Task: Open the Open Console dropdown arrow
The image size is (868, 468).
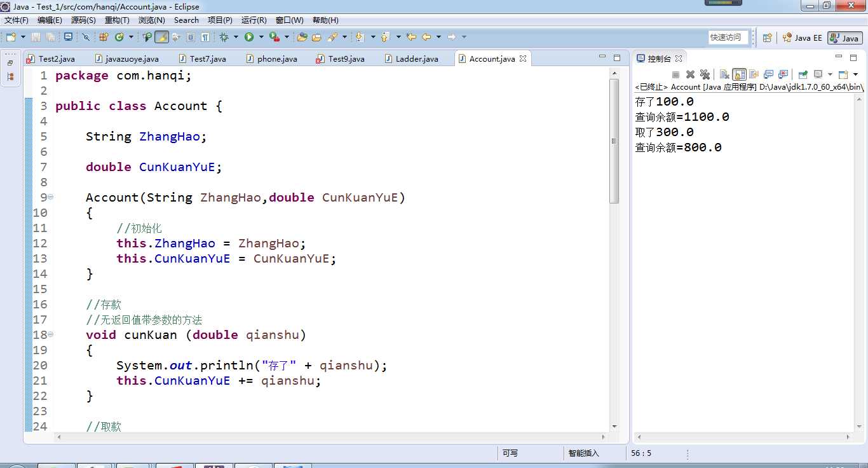Action: 856,74
